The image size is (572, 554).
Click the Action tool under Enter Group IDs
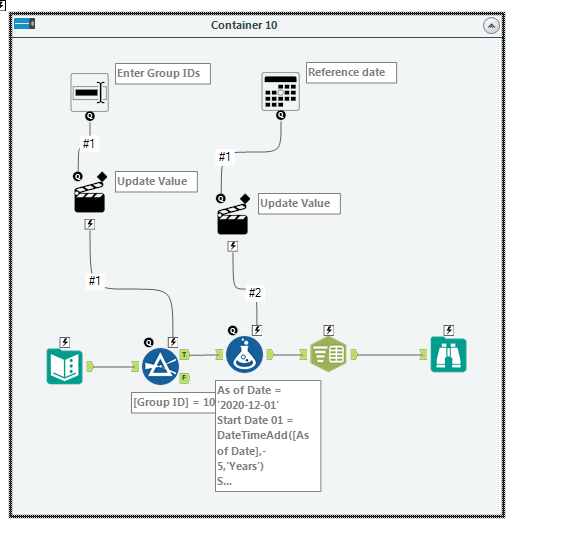pos(90,197)
